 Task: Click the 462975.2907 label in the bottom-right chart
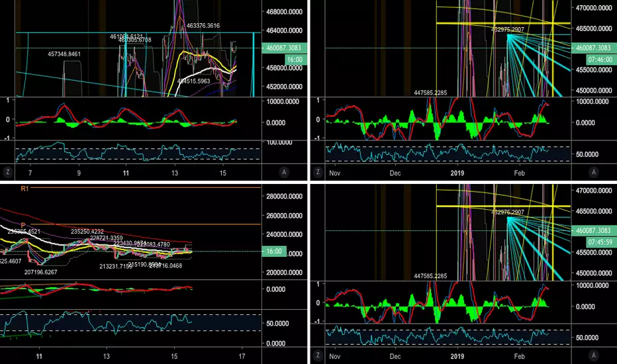point(508,212)
